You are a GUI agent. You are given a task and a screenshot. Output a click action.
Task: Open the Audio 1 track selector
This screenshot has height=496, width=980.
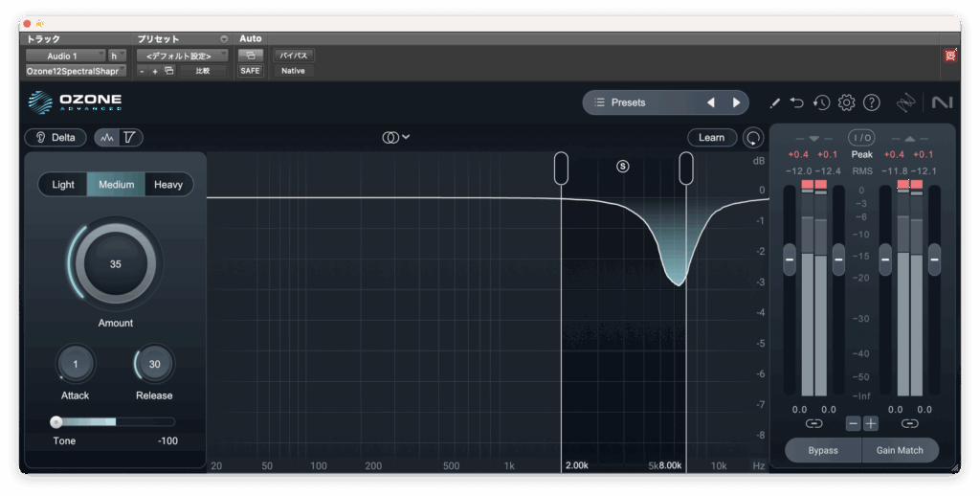[65, 56]
